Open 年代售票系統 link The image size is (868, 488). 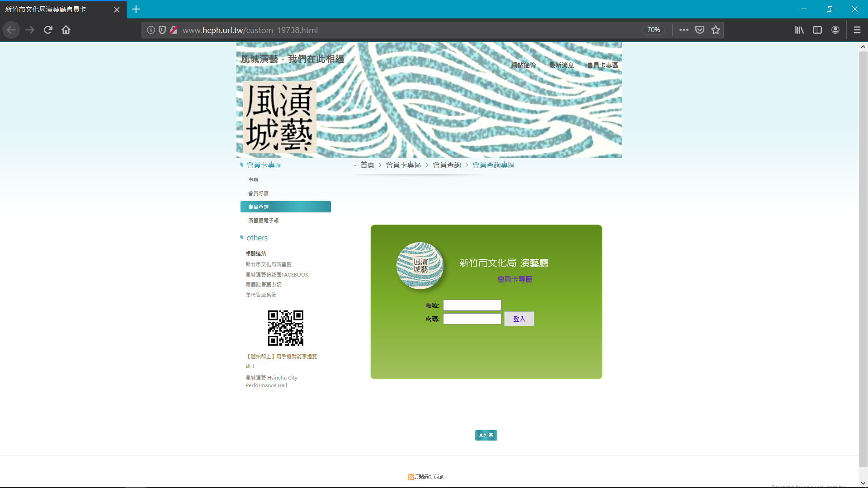pyautogui.click(x=261, y=295)
